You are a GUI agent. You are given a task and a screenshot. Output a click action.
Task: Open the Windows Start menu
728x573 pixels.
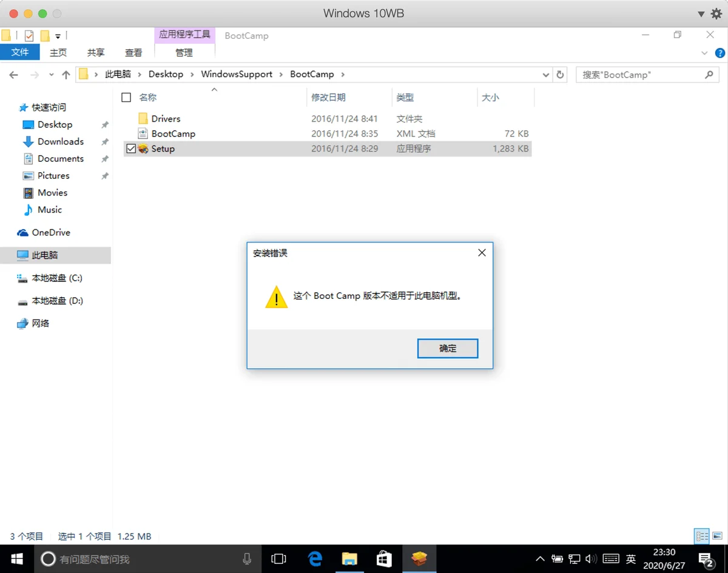coord(16,558)
